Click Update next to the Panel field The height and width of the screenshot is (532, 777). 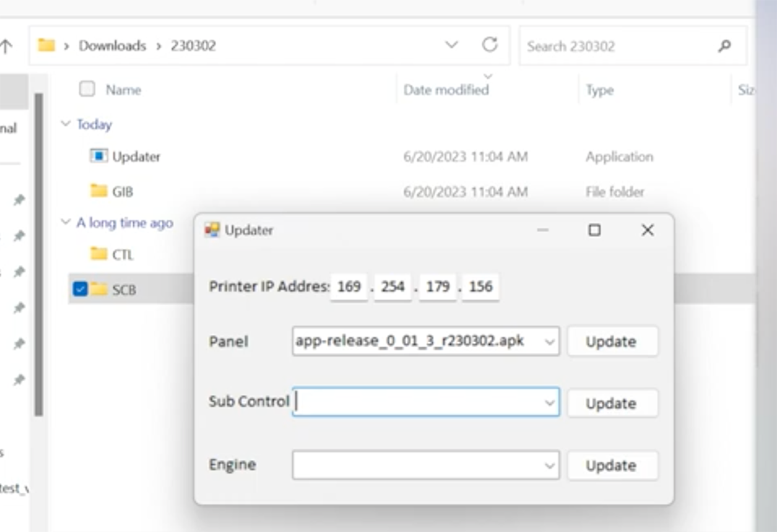point(612,341)
